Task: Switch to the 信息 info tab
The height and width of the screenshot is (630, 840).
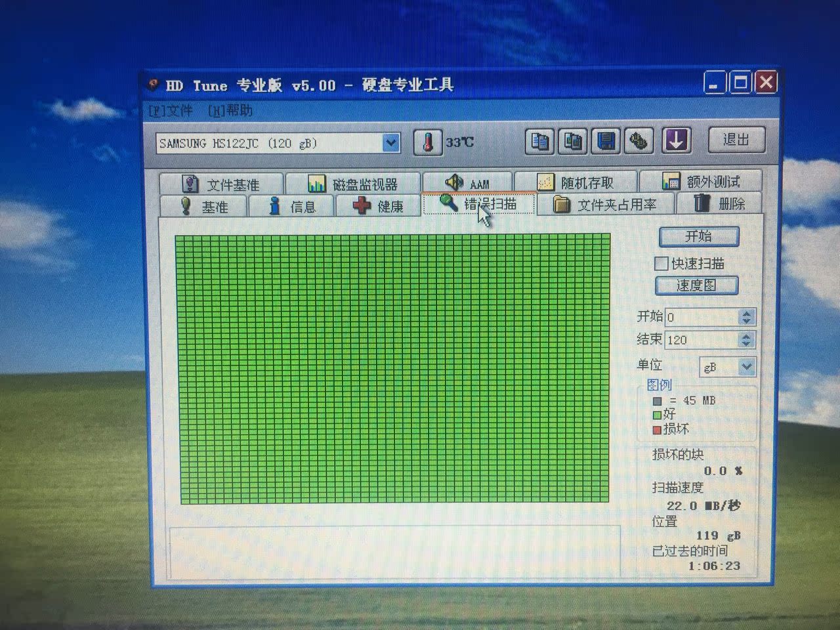Action: (291, 207)
